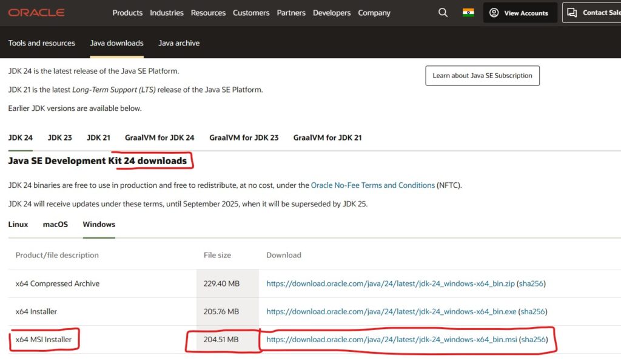This screenshot has height=364, width=621.
Task: Open the Company menu
Action: pyautogui.click(x=374, y=12)
